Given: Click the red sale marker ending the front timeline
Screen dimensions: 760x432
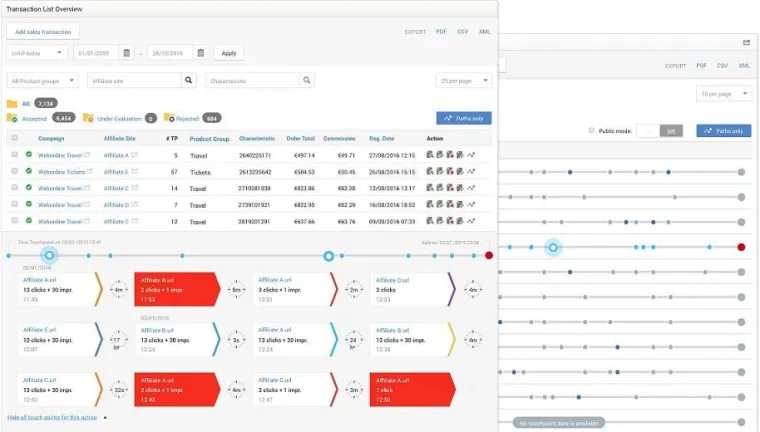Looking at the screenshot, I should pyautogui.click(x=489, y=256).
